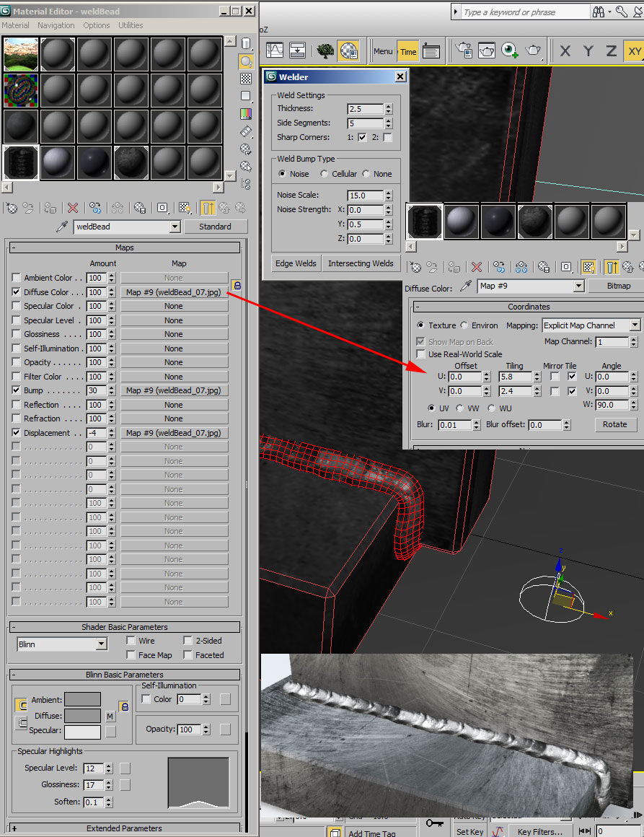This screenshot has height=837, width=644.
Task: Click the Bump map weldBead_07.jpg button
Action: (173, 390)
